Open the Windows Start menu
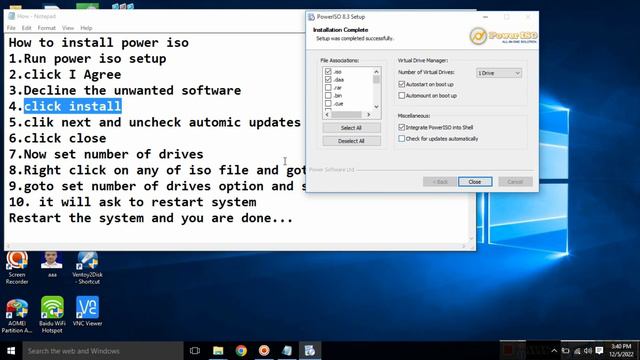The height and width of the screenshot is (360, 640). tap(11, 351)
